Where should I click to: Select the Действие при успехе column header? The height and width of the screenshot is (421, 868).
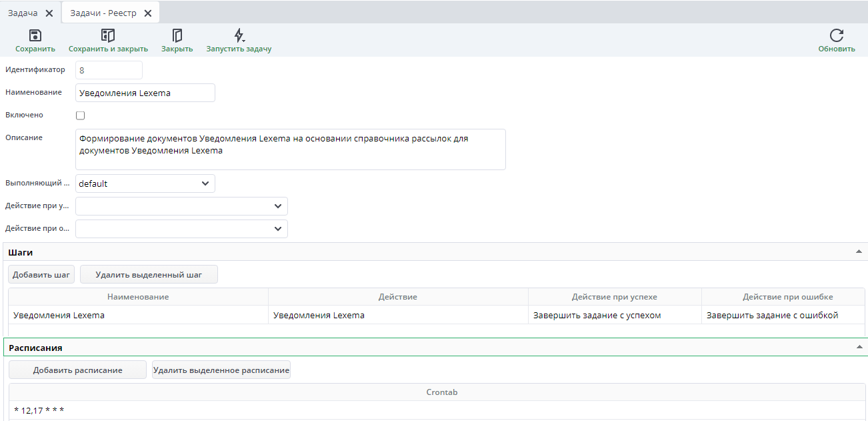tap(615, 297)
